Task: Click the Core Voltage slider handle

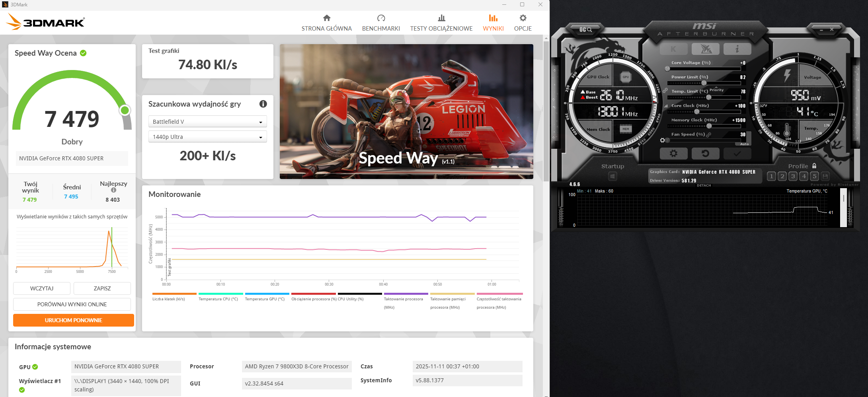Action: [667, 69]
